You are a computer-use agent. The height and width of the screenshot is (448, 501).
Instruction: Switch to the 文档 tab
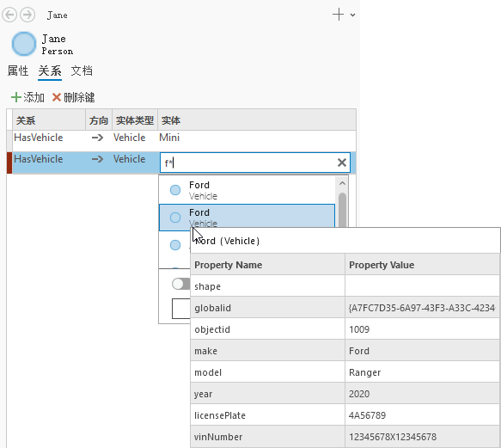coord(82,71)
